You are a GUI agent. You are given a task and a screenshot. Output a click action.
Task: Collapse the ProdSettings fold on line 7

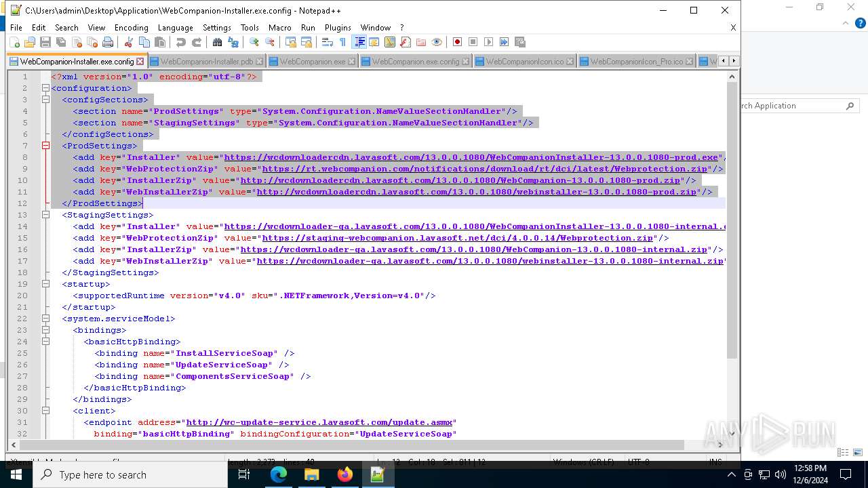point(45,146)
